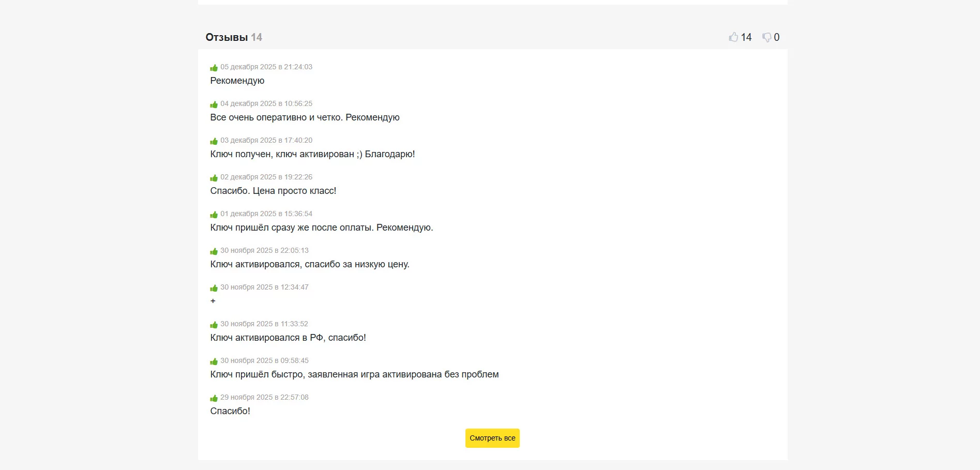Viewport: 980px width, 470px height.
Task: Click the thumbs-up positive reviews filter showing 14
Action: tap(740, 37)
